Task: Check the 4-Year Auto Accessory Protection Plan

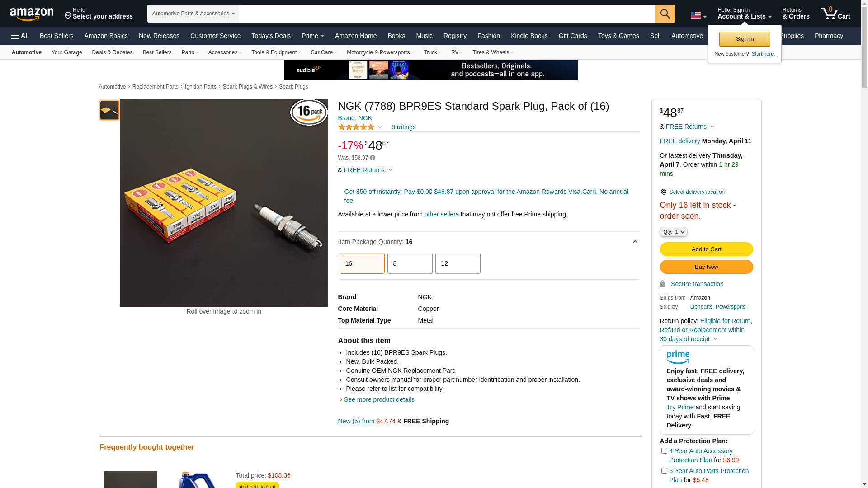Action: pos(664,450)
